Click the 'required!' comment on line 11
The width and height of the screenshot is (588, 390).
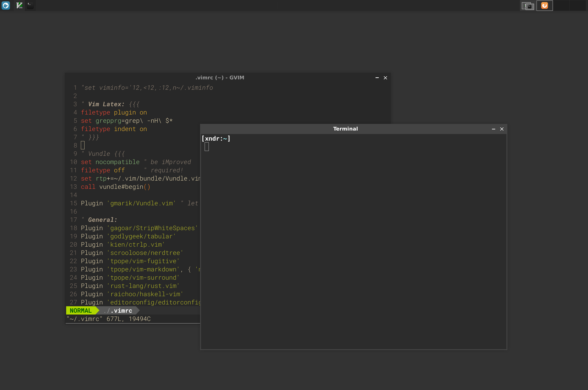point(164,170)
